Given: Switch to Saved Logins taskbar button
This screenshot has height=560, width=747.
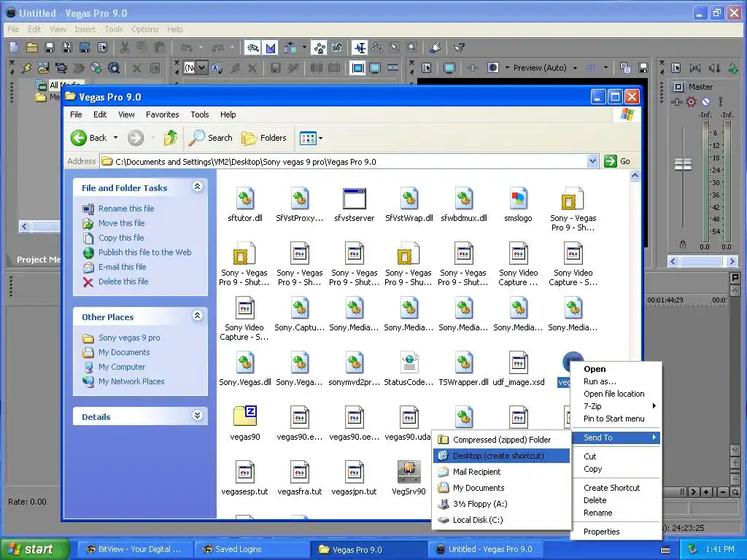Looking at the screenshot, I should tap(252, 549).
